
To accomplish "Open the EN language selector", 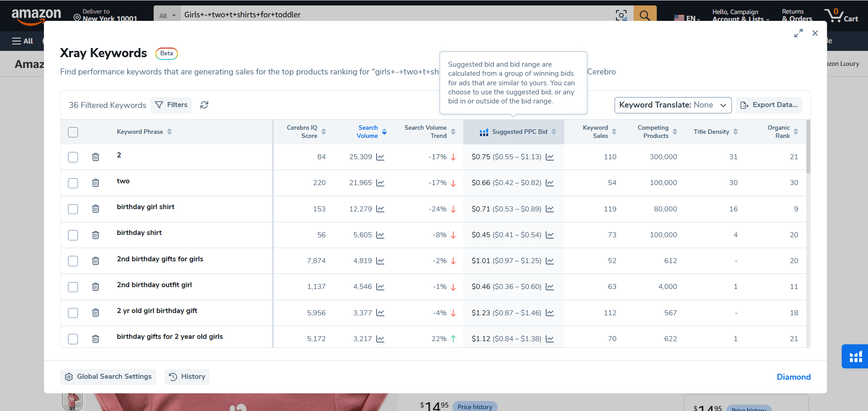I will click(x=687, y=18).
